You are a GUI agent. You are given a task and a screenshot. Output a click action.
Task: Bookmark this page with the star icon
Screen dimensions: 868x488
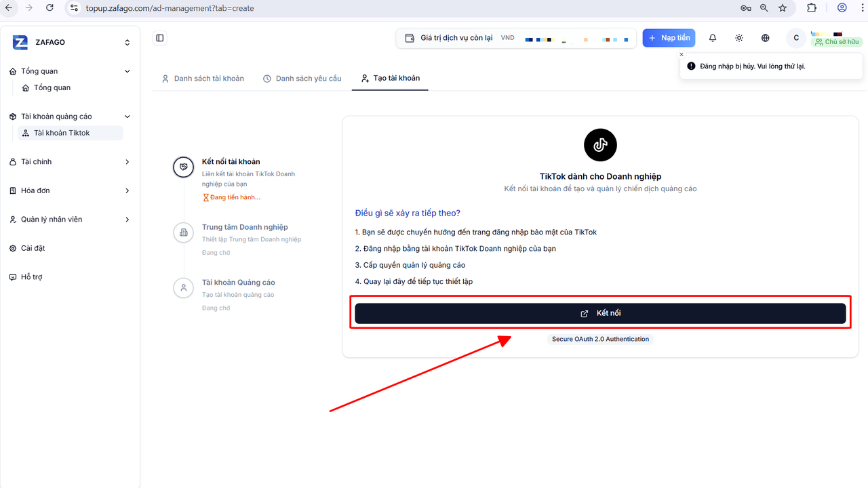[783, 8]
